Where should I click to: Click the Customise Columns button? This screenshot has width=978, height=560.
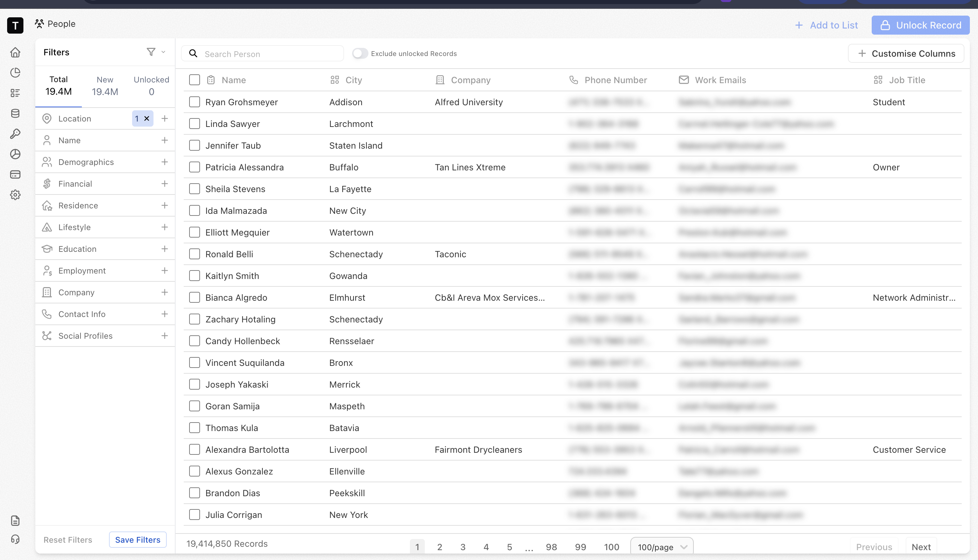click(x=906, y=54)
